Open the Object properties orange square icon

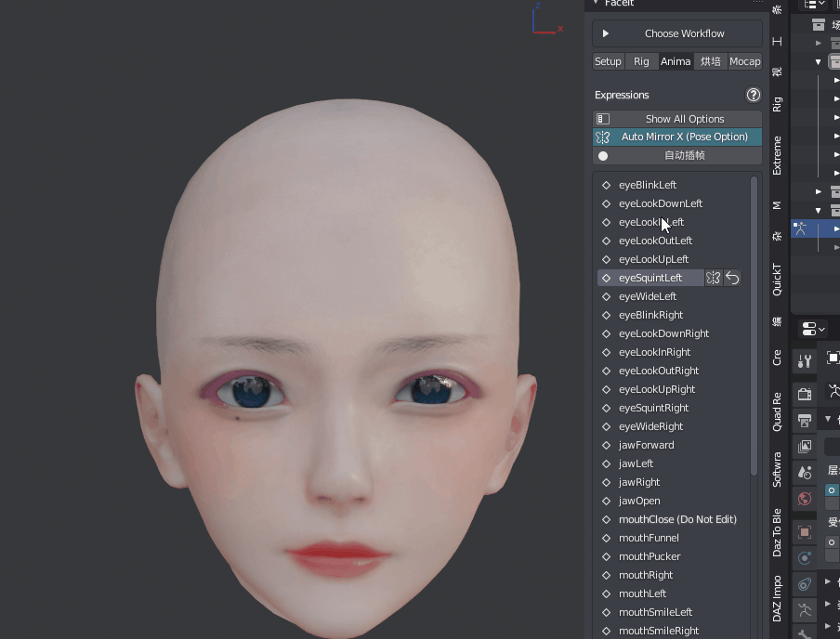[804, 532]
